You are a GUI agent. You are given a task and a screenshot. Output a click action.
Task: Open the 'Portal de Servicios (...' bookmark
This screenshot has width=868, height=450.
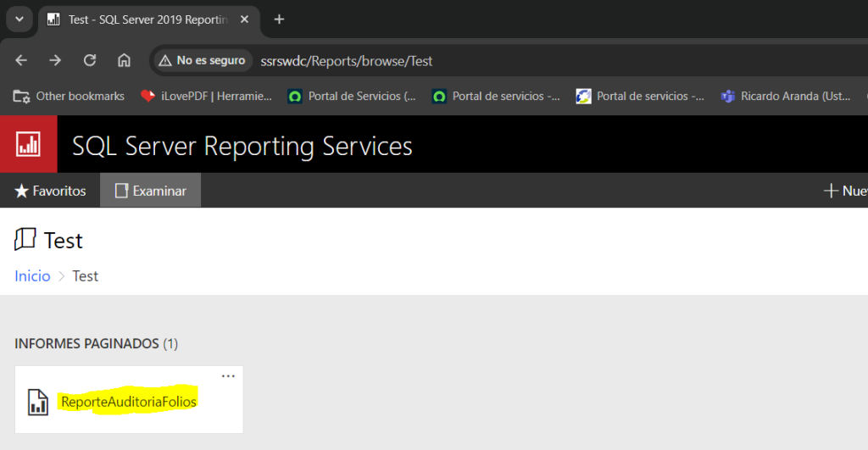pyautogui.click(x=352, y=97)
